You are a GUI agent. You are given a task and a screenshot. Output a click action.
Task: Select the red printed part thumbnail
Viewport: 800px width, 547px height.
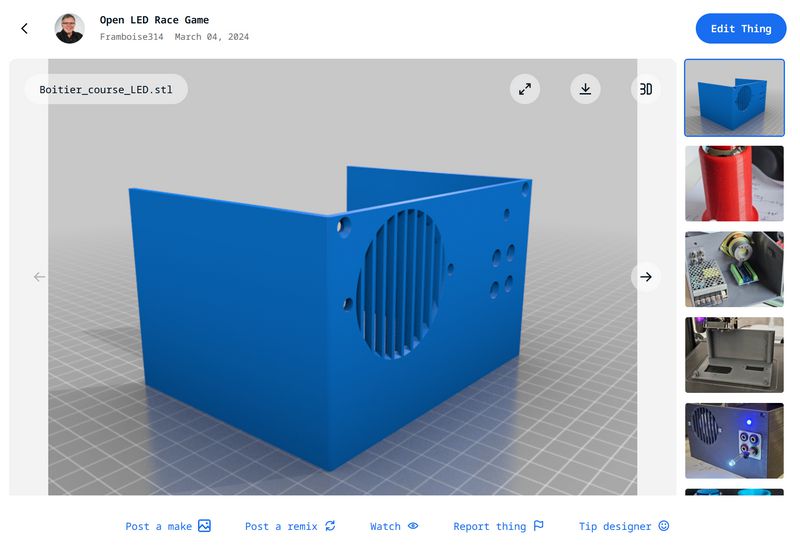click(734, 184)
